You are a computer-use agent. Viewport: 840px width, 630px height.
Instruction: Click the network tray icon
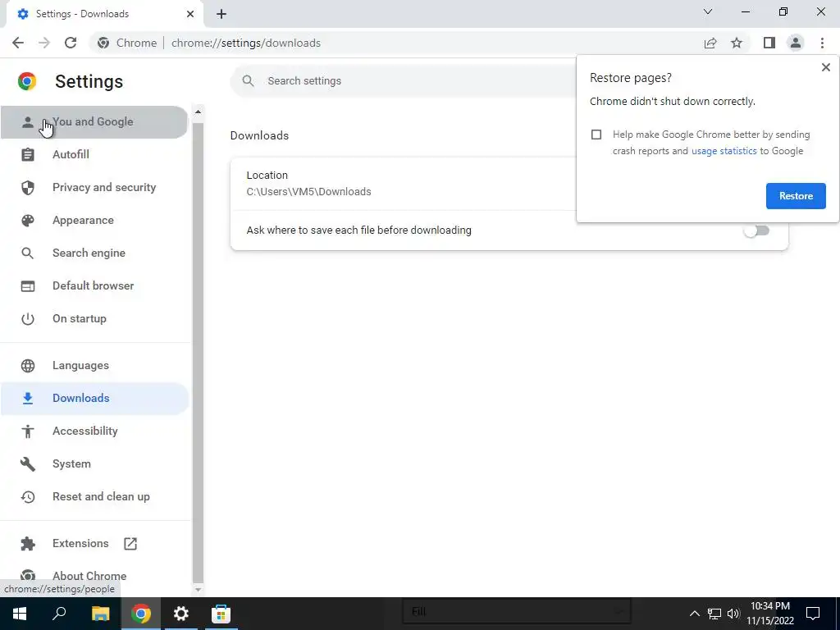714,614
